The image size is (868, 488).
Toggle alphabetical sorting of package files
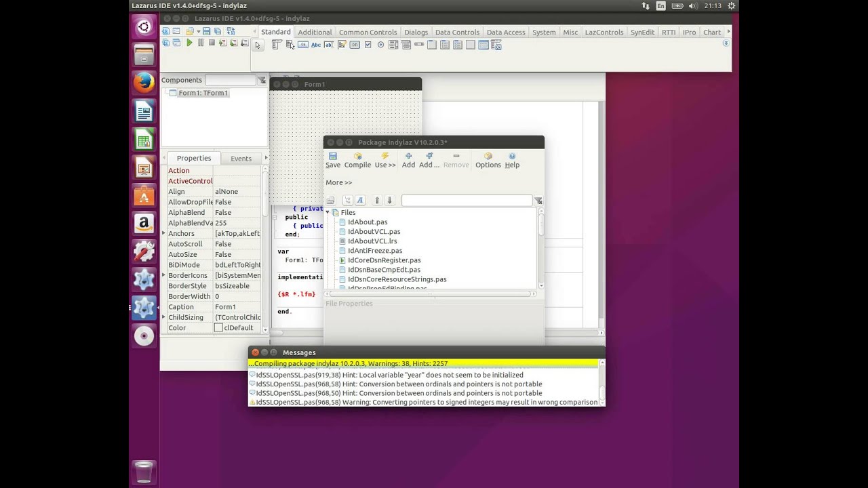359,201
